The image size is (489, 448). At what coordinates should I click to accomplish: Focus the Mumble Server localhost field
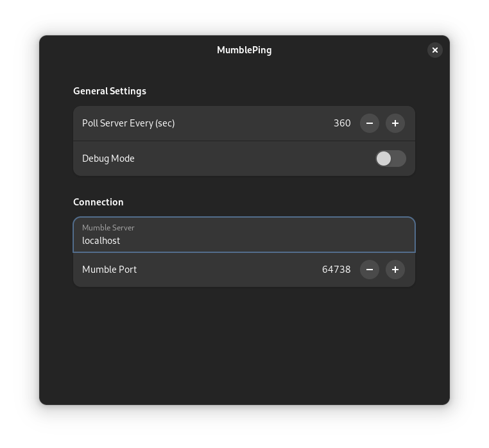[244, 235]
